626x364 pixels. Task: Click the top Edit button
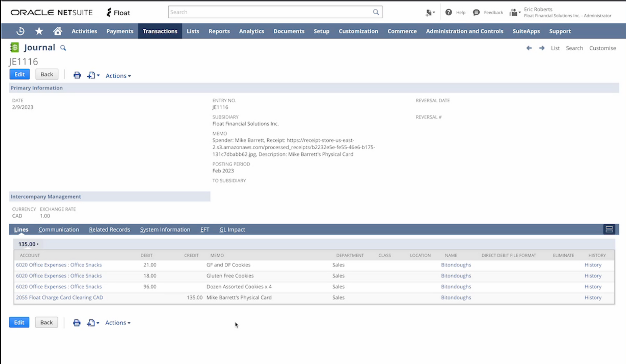tap(19, 74)
